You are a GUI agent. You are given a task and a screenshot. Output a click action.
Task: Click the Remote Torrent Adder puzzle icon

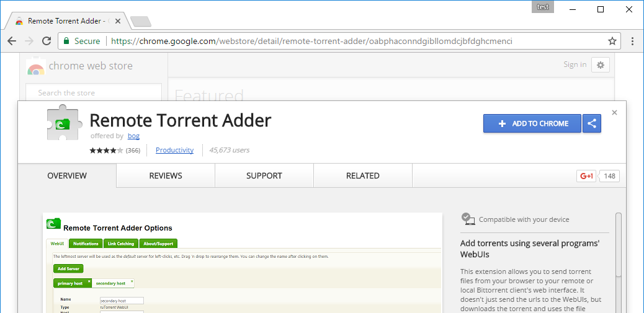64,123
